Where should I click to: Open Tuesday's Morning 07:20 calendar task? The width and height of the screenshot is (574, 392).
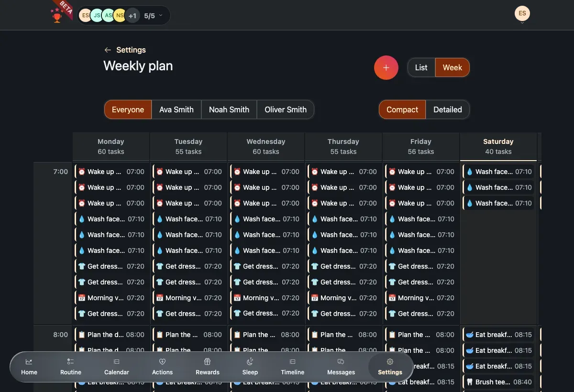coord(188,298)
